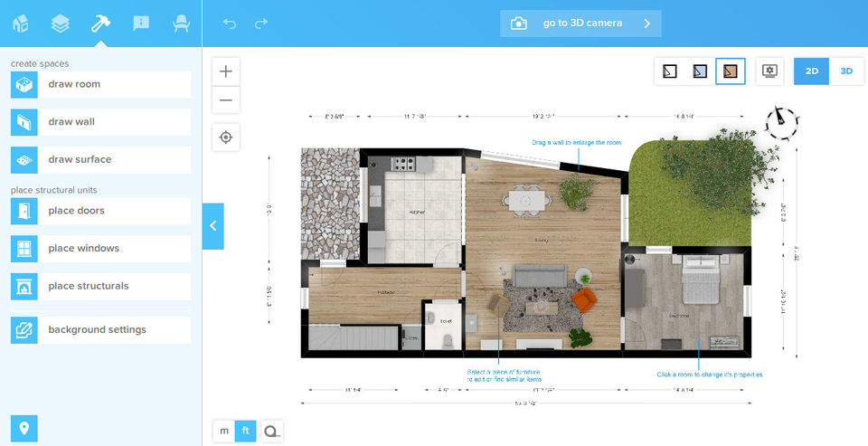868x446 pixels.
Task: Click the draw wall icon
Action: click(x=24, y=122)
